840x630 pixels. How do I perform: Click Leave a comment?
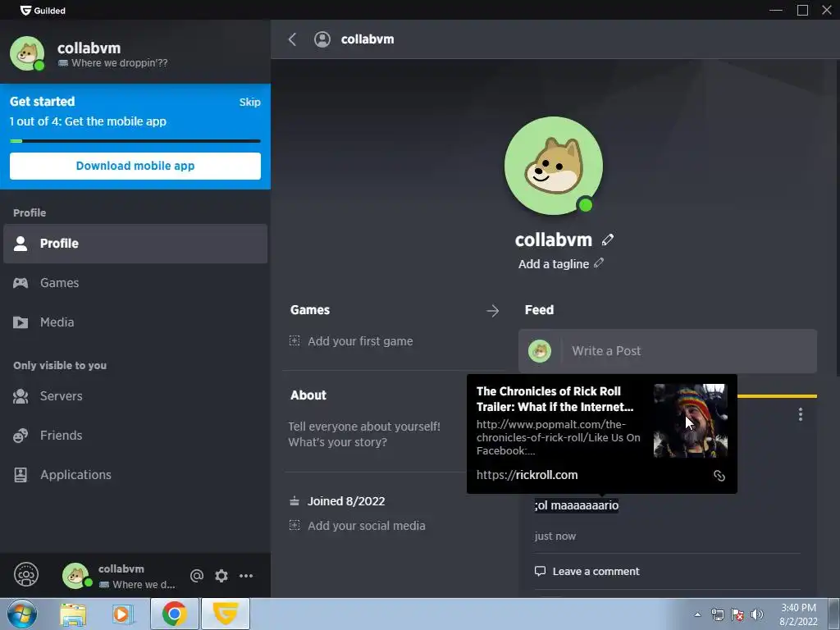point(596,572)
